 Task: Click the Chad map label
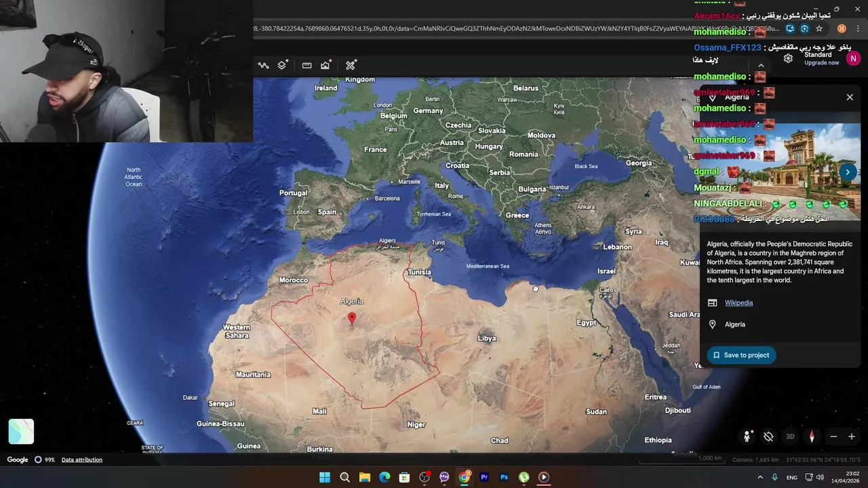(500, 441)
